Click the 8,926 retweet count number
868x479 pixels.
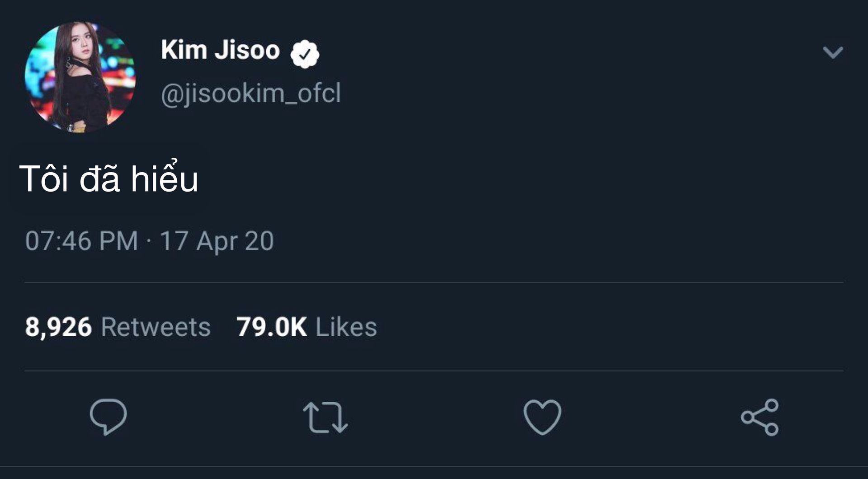[58, 327]
